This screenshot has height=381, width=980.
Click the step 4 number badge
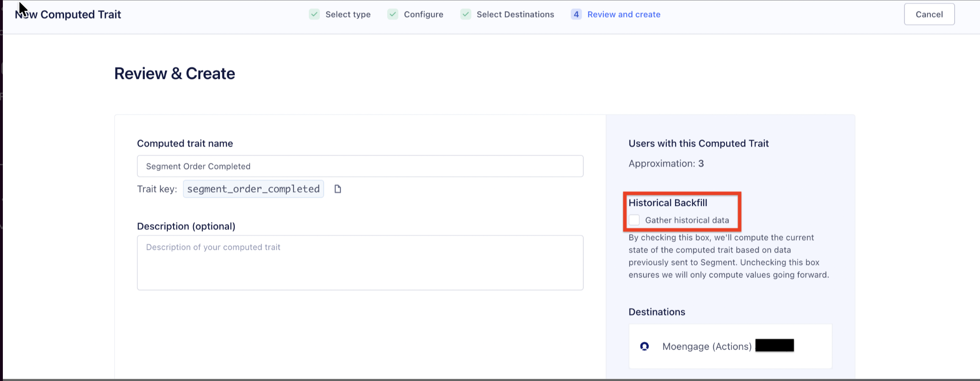tap(576, 14)
